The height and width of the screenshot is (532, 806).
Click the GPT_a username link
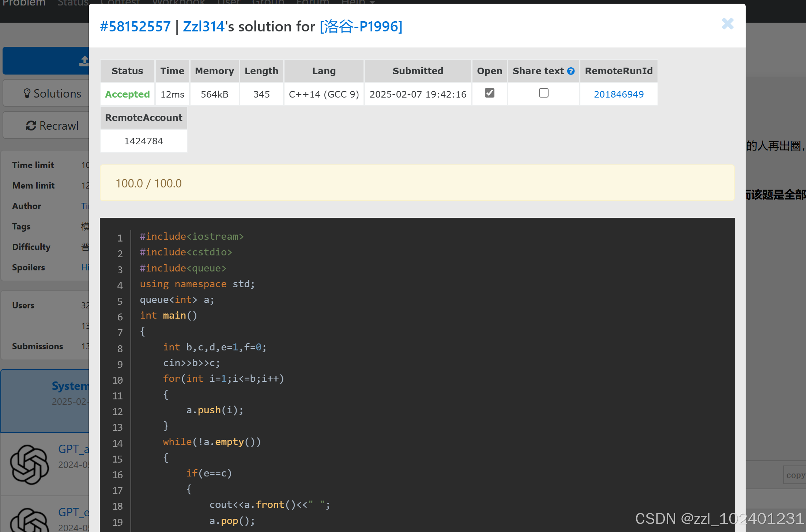pyautogui.click(x=73, y=449)
